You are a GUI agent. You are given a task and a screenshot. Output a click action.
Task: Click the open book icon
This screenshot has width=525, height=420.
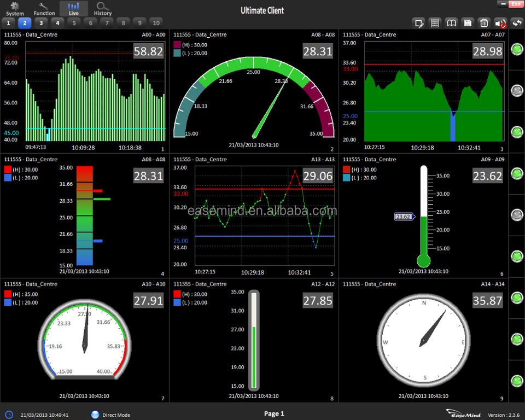pyautogui.click(x=451, y=23)
